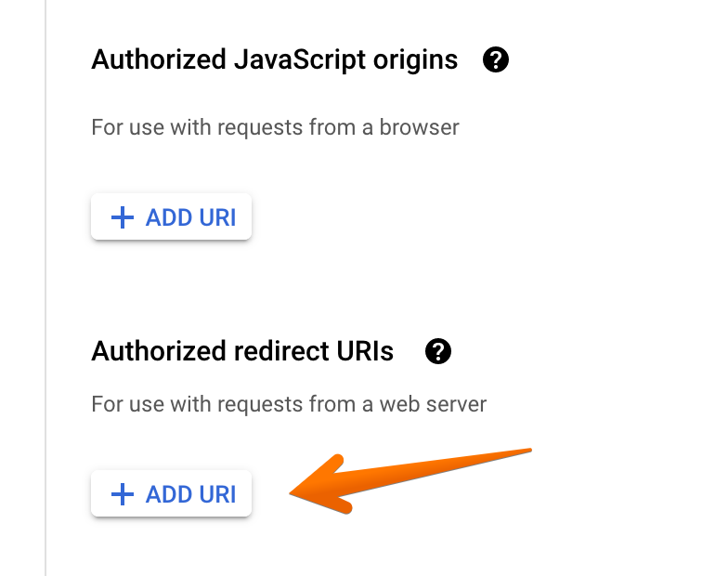Add a URI for Authorized redirect URIs
This screenshot has width=728, height=576.
click(x=171, y=494)
